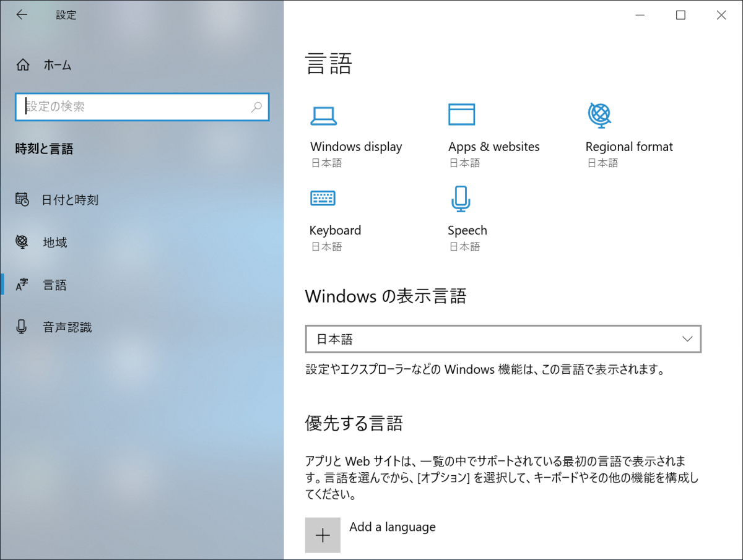Click the 優先する言語 heading

[354, 423]
